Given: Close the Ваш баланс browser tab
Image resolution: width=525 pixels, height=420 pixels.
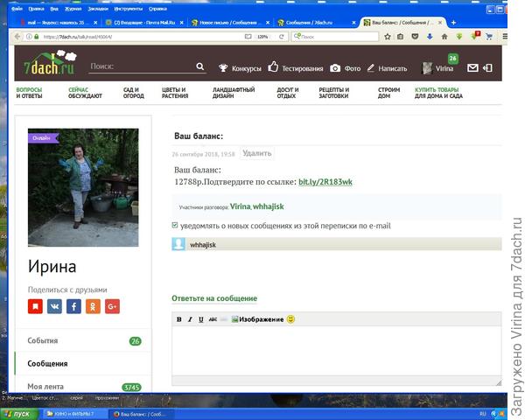Looking at the screenshot, I should point(440,23).
